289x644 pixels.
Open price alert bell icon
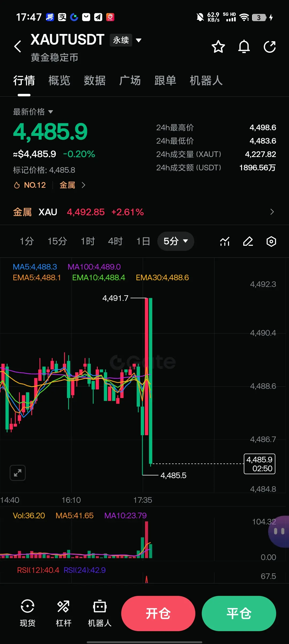click(x=244, y=47)
